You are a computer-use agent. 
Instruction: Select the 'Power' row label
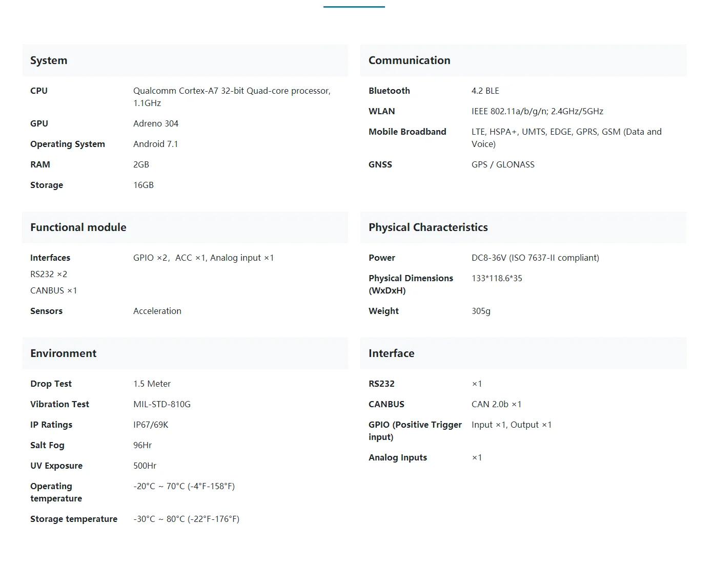[x=382, y=258]
